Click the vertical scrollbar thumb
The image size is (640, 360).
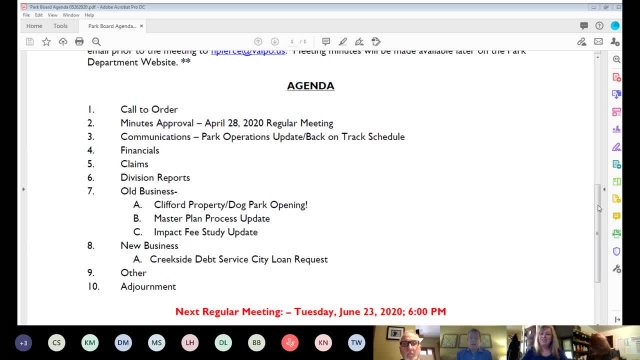(x=598, y=233)
